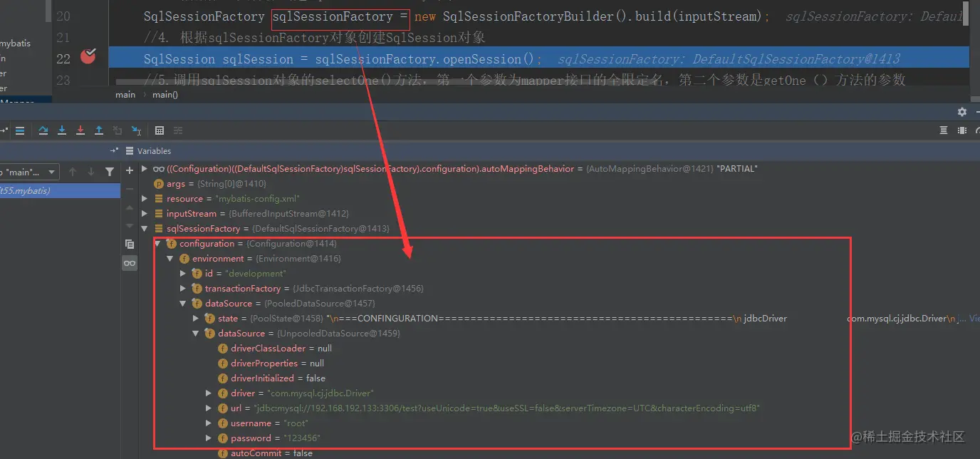980x459 pixels.
Task: Click the Move Watch Up arrow
Action: 129,207
